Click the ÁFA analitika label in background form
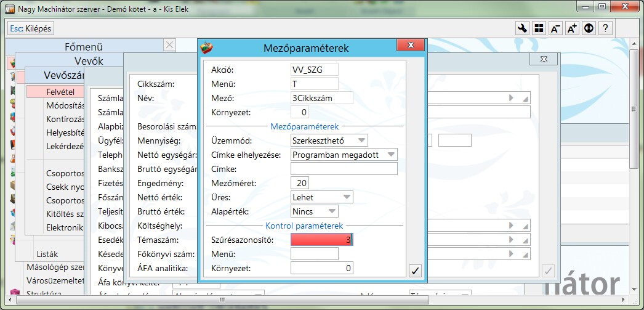The image size is (644, 310). (x=163, y=269)
